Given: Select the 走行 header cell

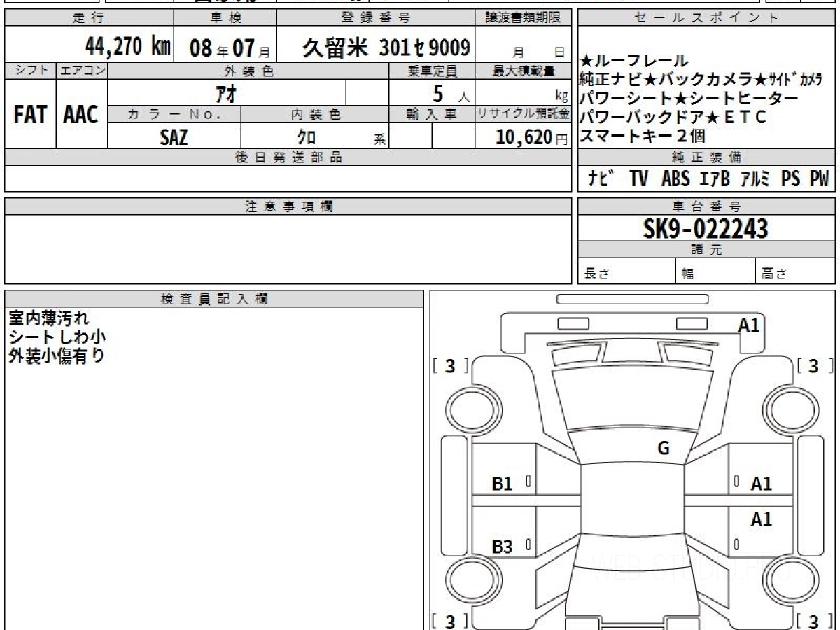Looking at the screenshot, I should [x=89, y=18].
